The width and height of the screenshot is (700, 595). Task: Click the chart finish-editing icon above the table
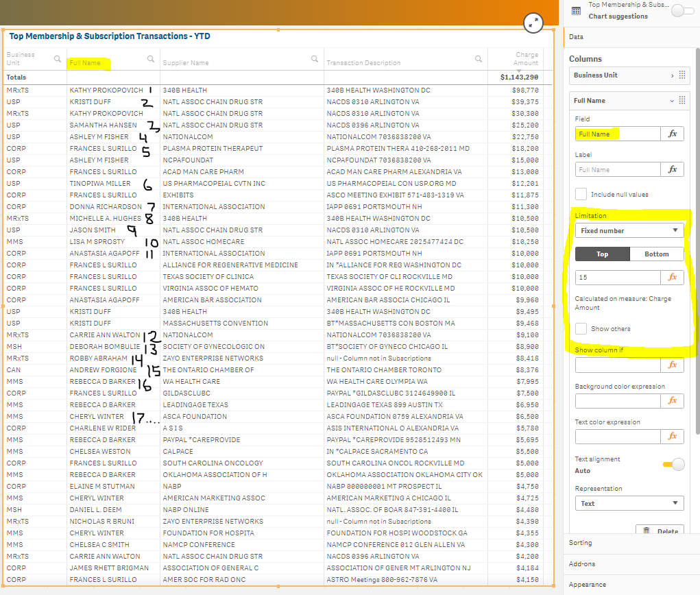pyautogui.click(x=533, y=23)
